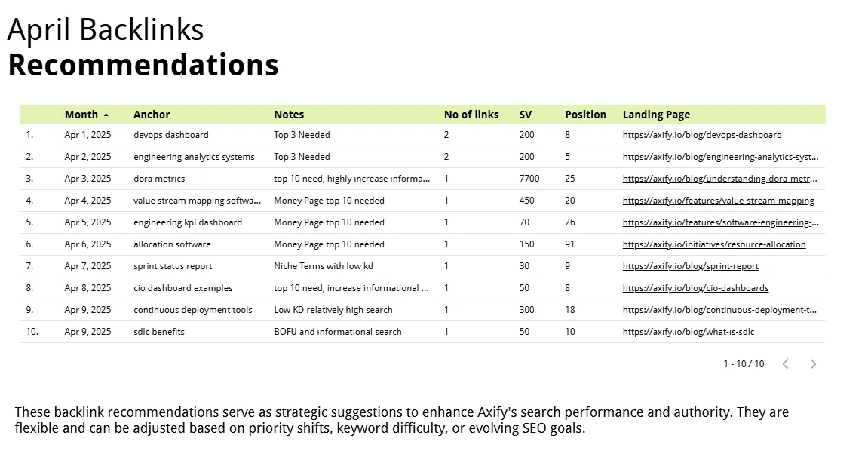Click the next page chevron arrow
The image size is (868, 472).
click(813, 363)
